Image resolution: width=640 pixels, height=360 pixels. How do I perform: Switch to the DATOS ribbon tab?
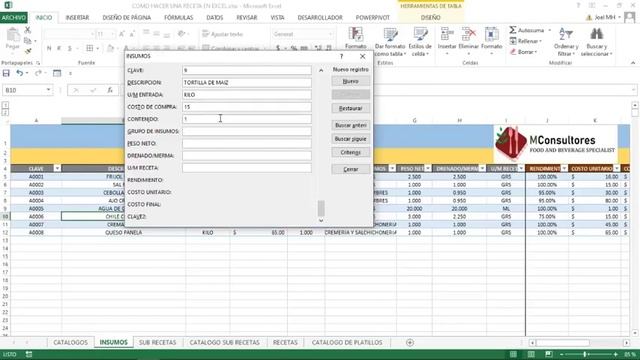215,18
